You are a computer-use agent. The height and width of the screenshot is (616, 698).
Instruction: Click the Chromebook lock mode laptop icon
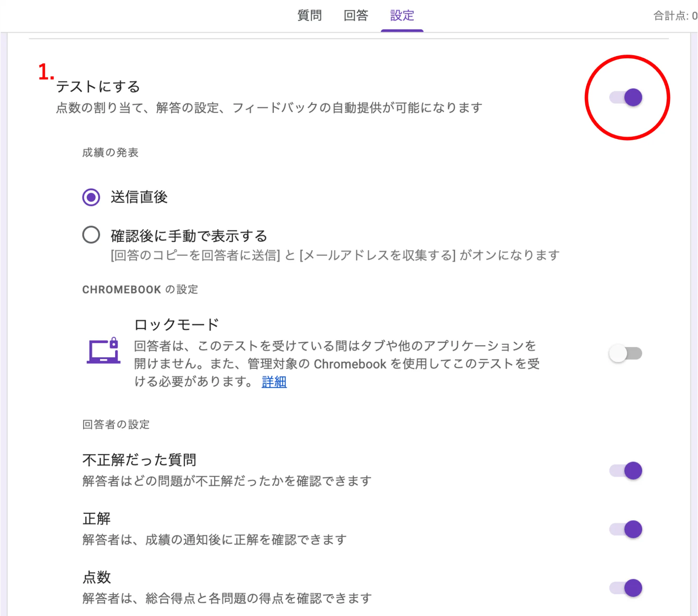pos(103,351)
